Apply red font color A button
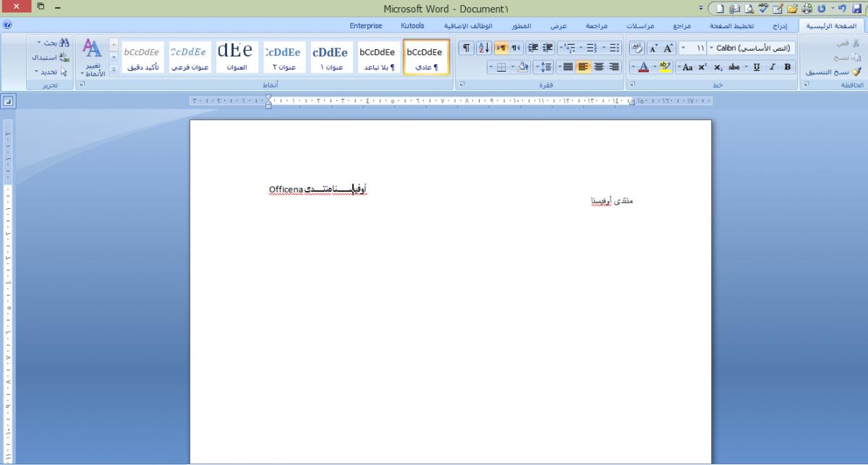The height and width of the screenshot is (465, 868). click(x=643, y=67)
